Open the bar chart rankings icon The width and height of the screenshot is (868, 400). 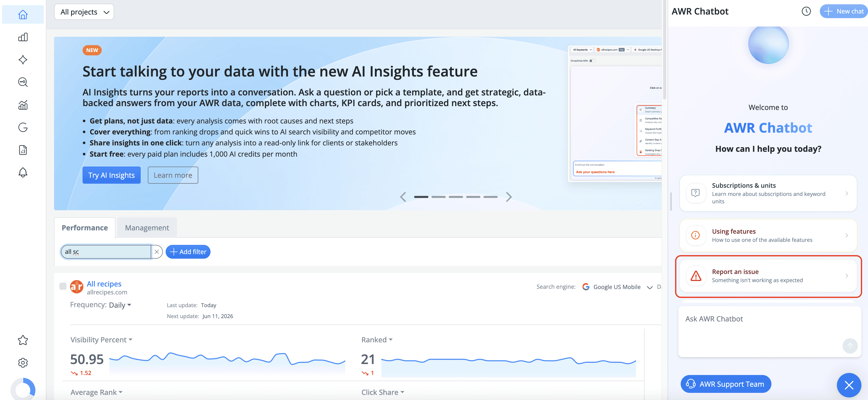[x=23, y=37]
